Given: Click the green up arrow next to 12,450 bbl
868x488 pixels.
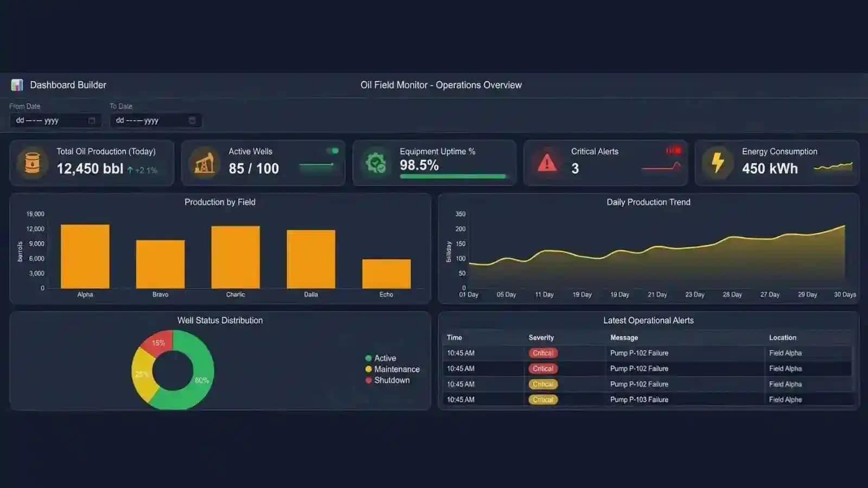Looking at the screenshot, I should pyautogui.click(x=130, y=170).
